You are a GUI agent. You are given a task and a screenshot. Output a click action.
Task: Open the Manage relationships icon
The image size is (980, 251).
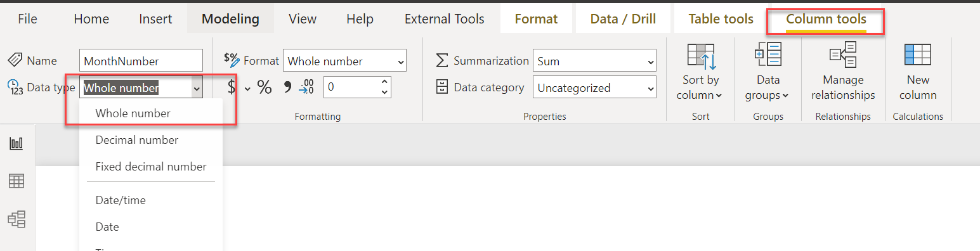pos(843,55)
